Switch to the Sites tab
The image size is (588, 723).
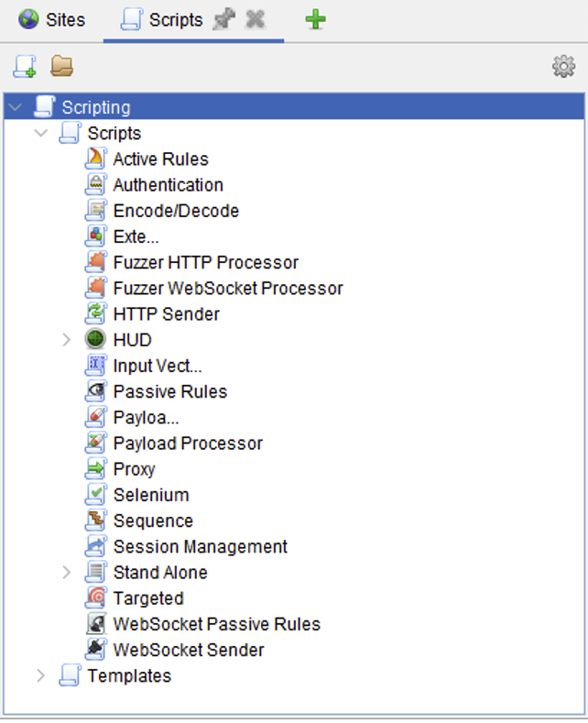(x=51, y=19)
